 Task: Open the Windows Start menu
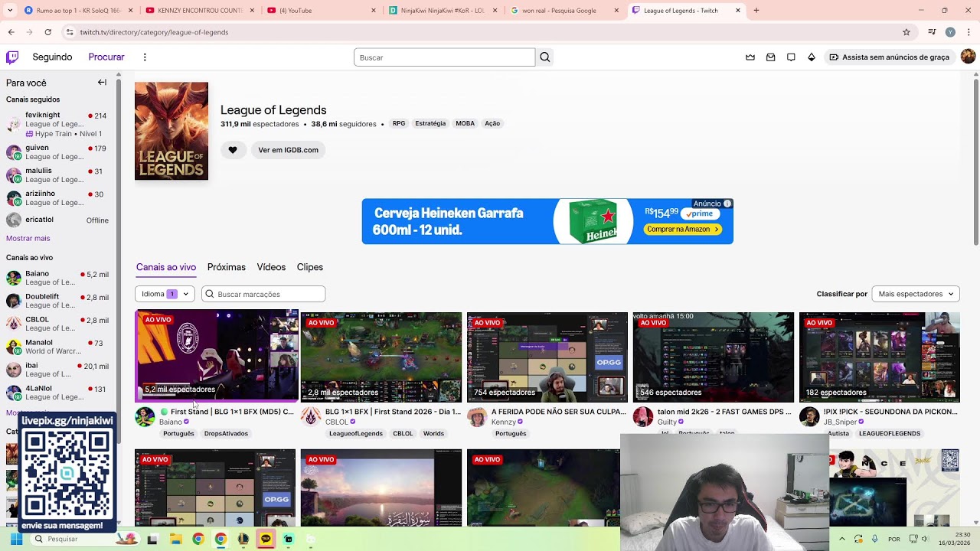tap(15, 539)
